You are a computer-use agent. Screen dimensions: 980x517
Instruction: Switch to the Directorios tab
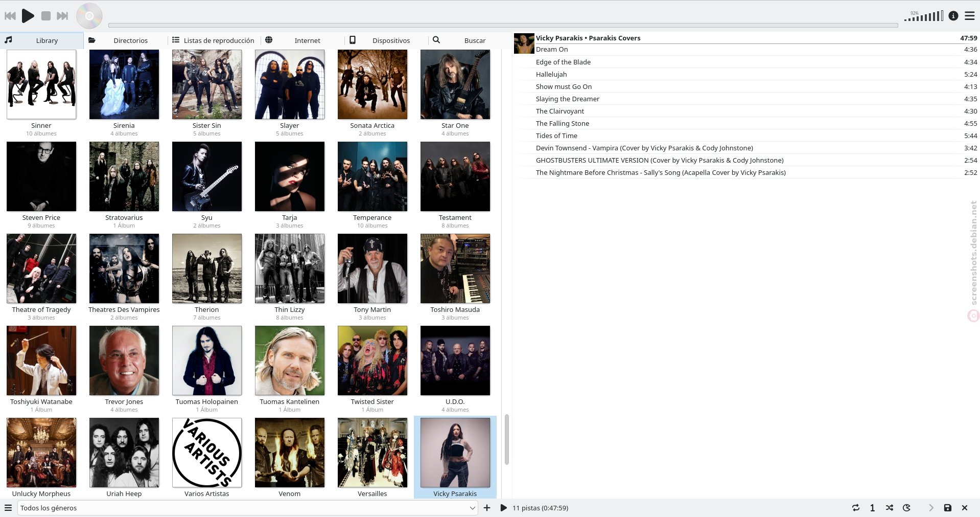point(125,40)
